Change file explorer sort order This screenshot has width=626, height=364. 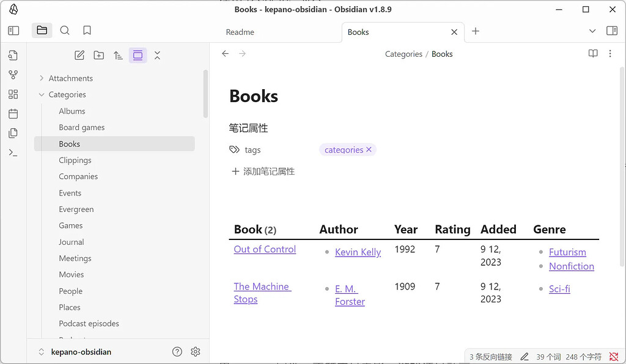pos(119,56)
